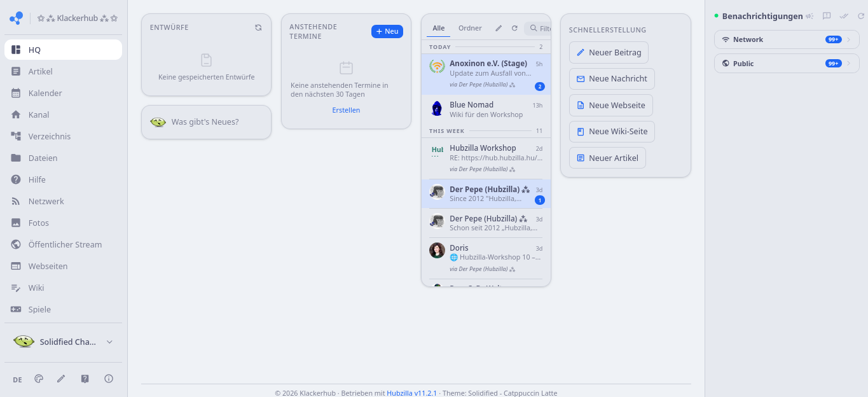Open Verzeichnis in the sidebar
The width and height of the screenshot is (868, 397).
point(63,136)
